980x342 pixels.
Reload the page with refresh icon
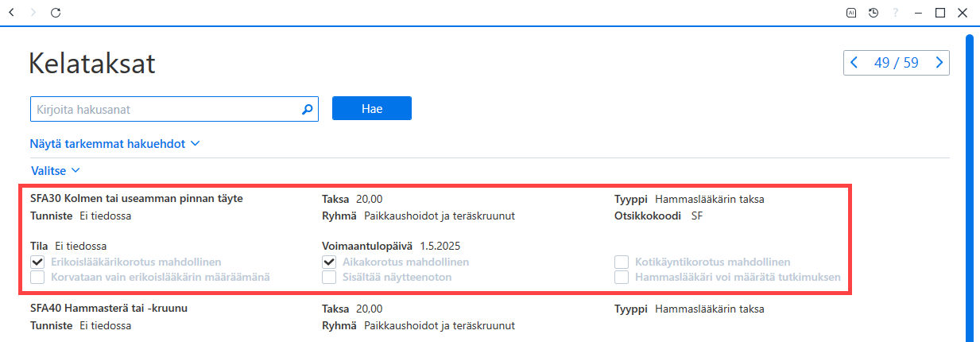point(55,13)
